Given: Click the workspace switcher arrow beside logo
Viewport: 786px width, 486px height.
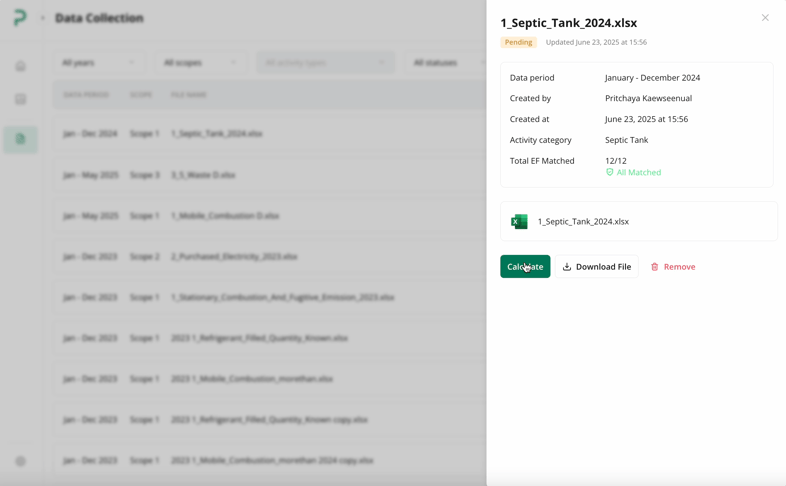Looking at the screenshot, I should (x=43, y=18).
